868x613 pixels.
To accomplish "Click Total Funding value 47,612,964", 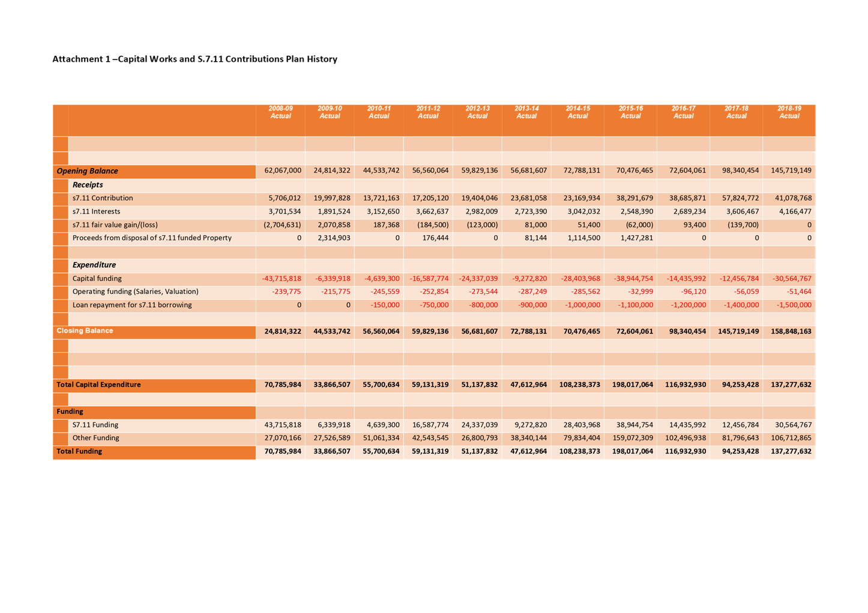I will tap(529, 451).
